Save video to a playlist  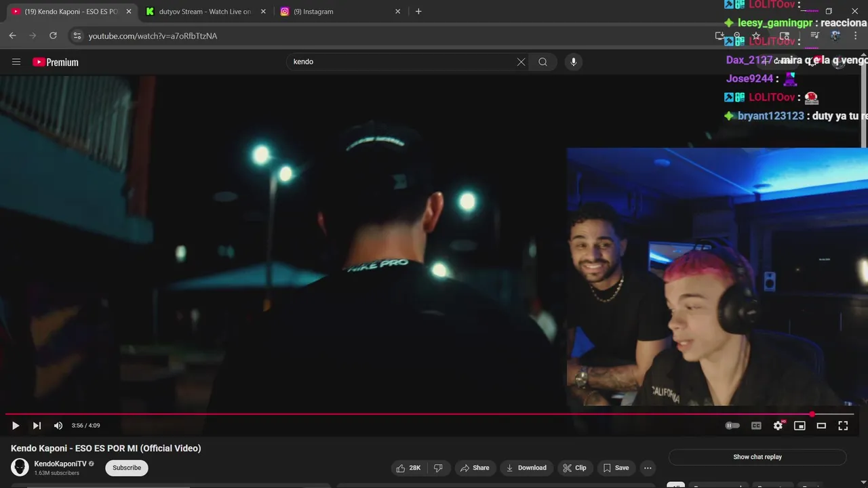[x=616, y=468]
